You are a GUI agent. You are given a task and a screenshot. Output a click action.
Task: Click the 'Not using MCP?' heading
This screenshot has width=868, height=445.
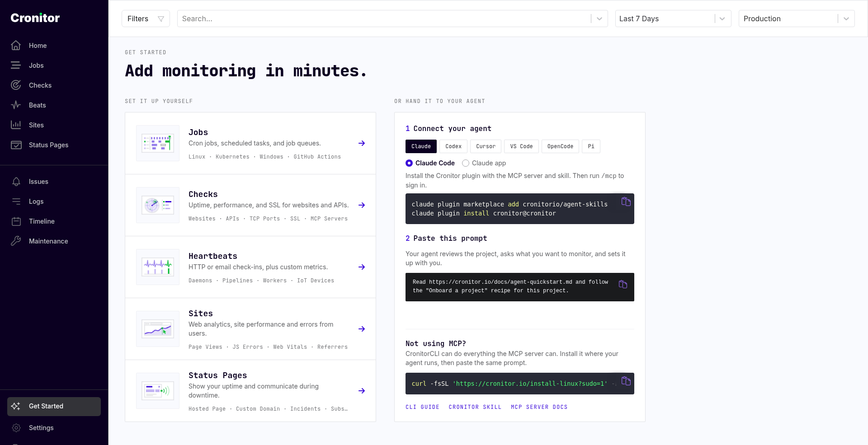coord(436,344)
